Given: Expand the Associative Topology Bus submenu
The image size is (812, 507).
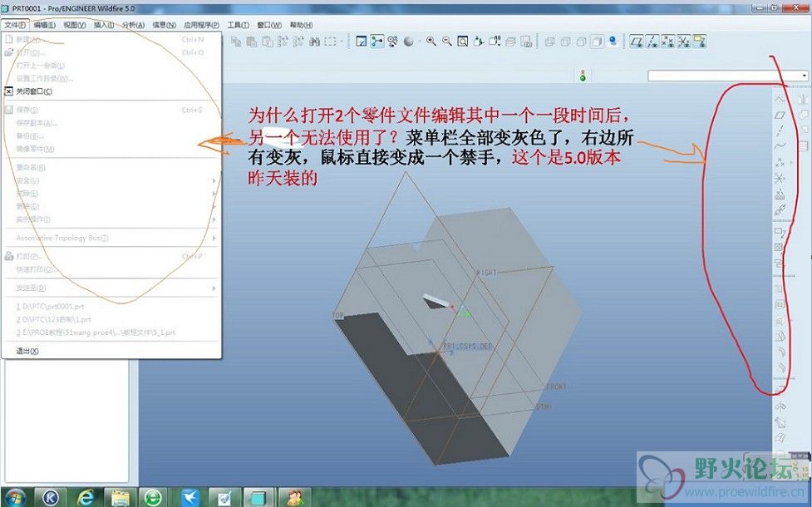Looking at the screenshot, I should click(x=111, y=239).
